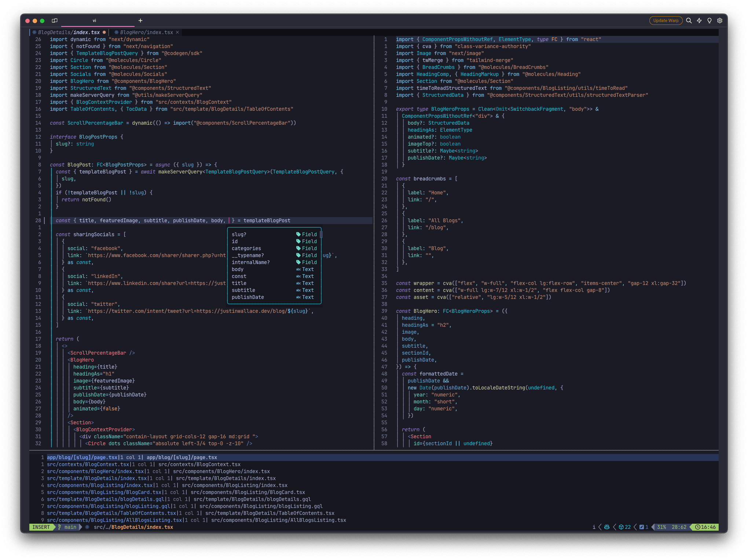The width and height of the screenshot is (748, 560).
Task: Click the Text abc icon beside publishDate
Action: pyautogui.click(x=298, y=297)
